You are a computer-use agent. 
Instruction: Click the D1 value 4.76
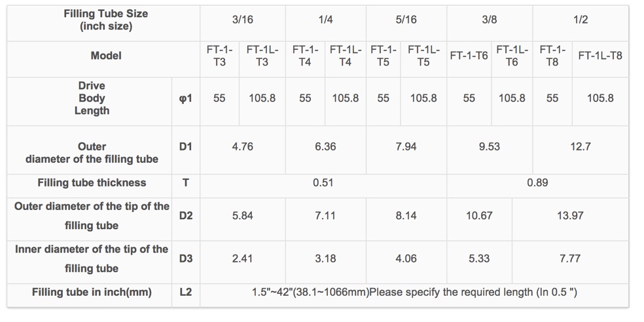tap(242, 147)
